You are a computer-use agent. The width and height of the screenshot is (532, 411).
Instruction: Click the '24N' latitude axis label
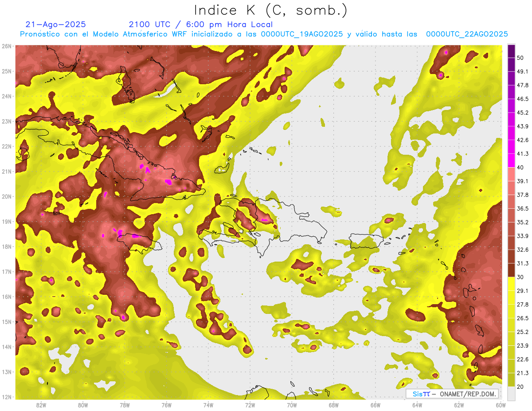7,96
